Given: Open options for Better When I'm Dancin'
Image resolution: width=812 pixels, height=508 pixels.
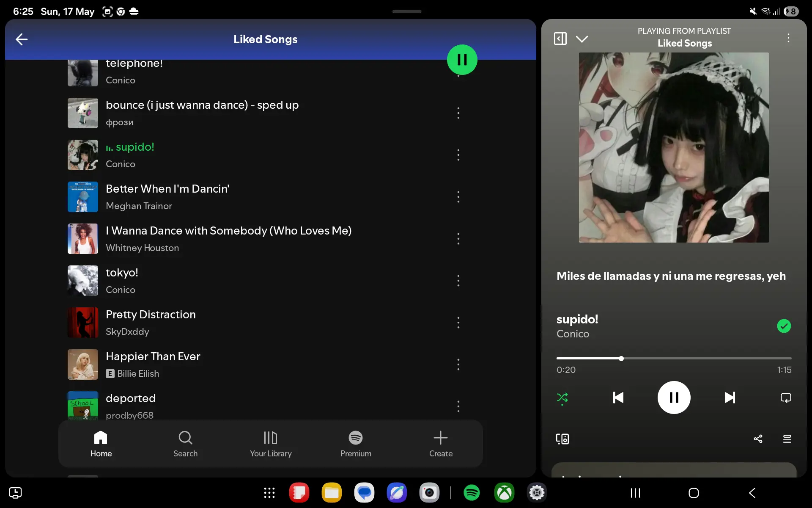Looking at the screenshot, I should coord(458,197).
